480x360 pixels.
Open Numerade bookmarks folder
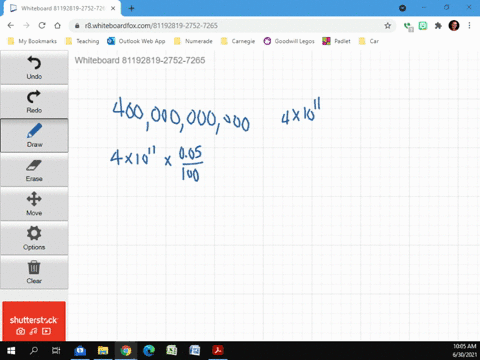193,41
